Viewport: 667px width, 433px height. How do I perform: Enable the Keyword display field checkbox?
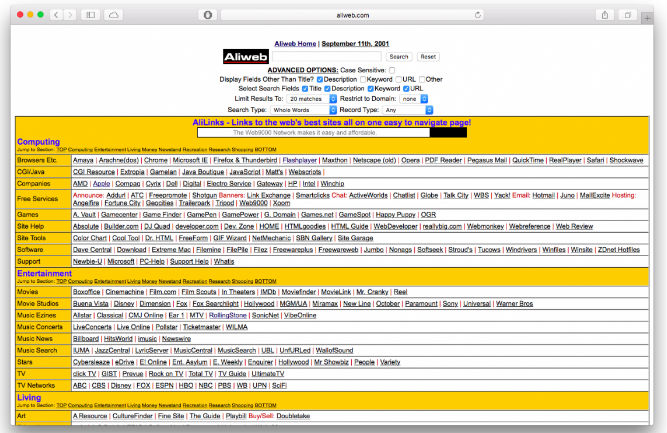(x=363, y=80)
